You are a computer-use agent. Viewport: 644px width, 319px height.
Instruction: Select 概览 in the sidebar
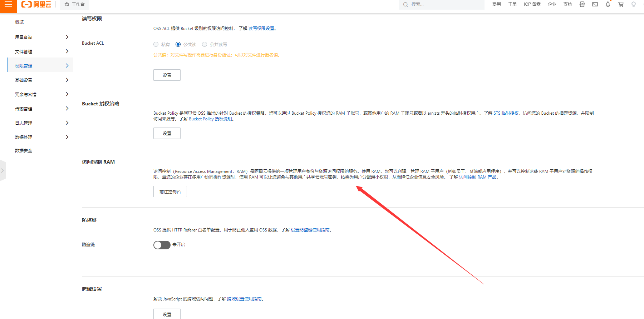(19, 22)
